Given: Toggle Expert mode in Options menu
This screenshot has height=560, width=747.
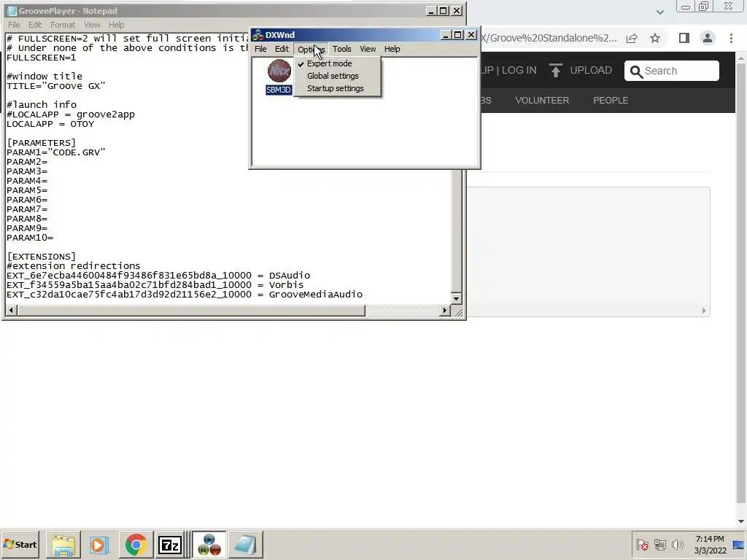Looking at the screenshot, I should click(329, 63).
